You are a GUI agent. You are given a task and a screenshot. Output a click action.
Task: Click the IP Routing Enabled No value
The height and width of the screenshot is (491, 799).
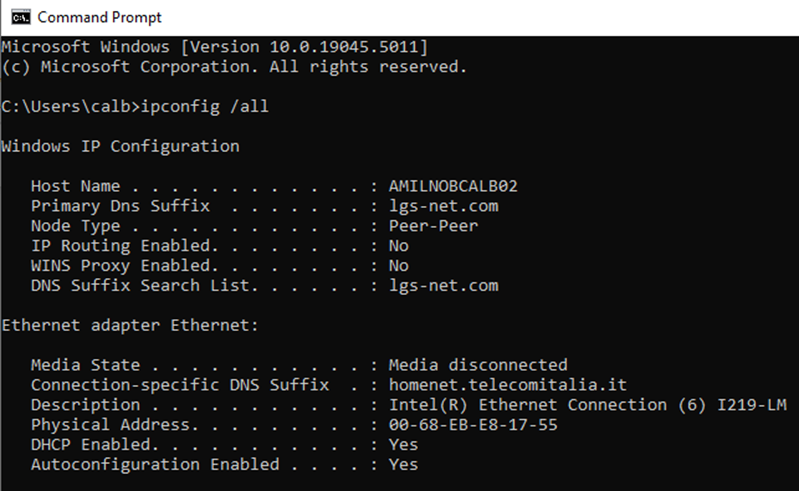(x=399, y=246)
